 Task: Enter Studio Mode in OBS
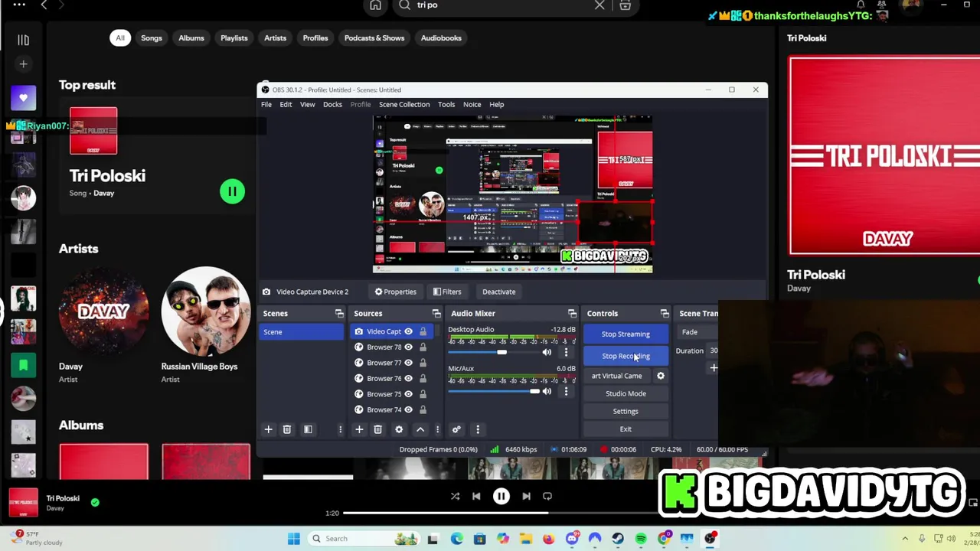coord(626,393)
